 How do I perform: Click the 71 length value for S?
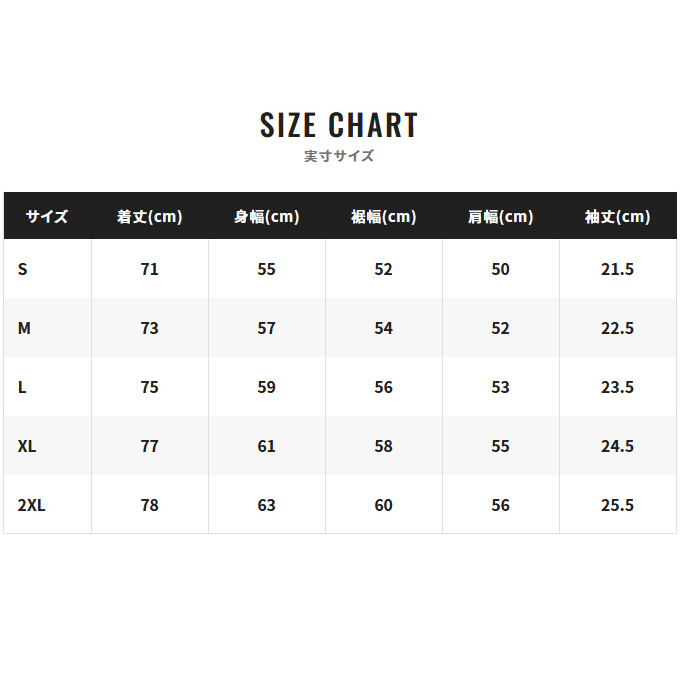click(150, 269)
